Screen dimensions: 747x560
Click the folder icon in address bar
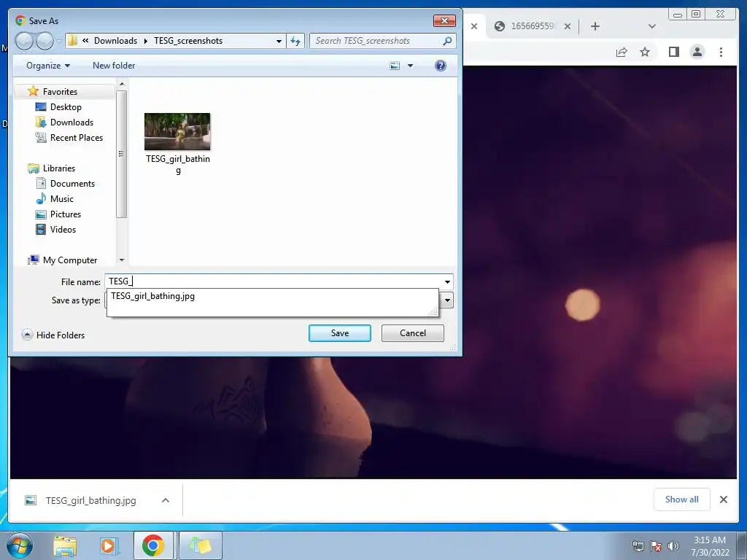click(x=72, y=41)
